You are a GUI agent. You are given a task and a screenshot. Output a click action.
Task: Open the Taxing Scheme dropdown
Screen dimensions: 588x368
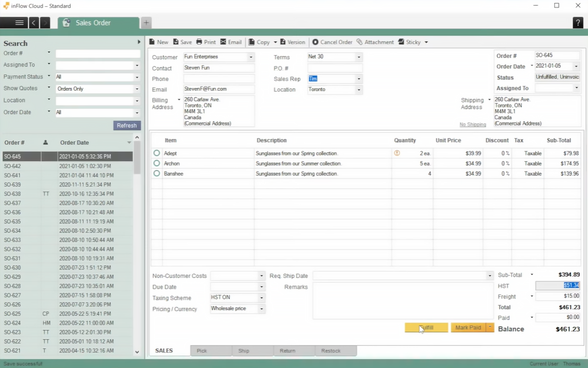[261, 297]
